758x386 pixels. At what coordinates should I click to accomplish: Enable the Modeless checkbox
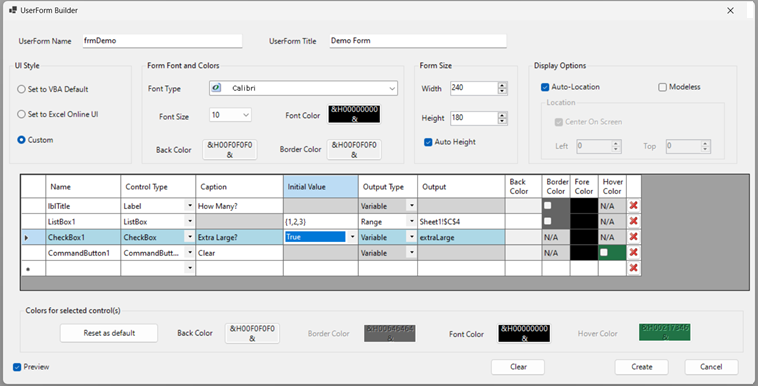tap(662, 87)
